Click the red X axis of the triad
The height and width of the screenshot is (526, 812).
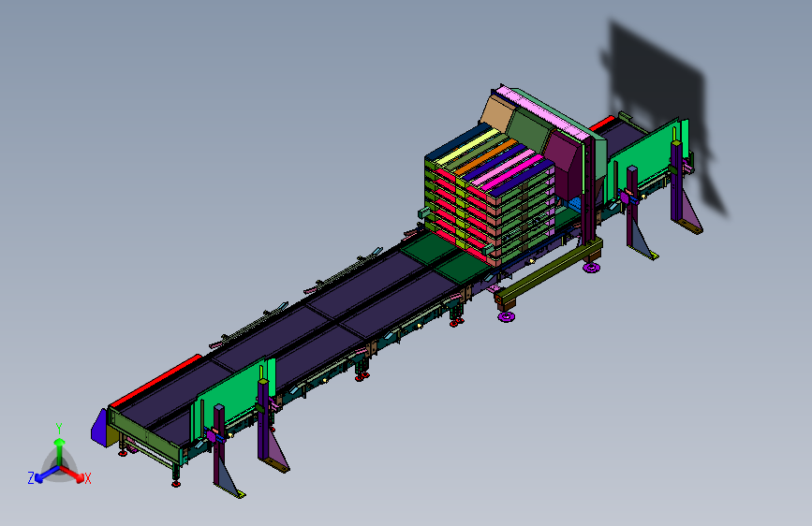click(74, 474)
